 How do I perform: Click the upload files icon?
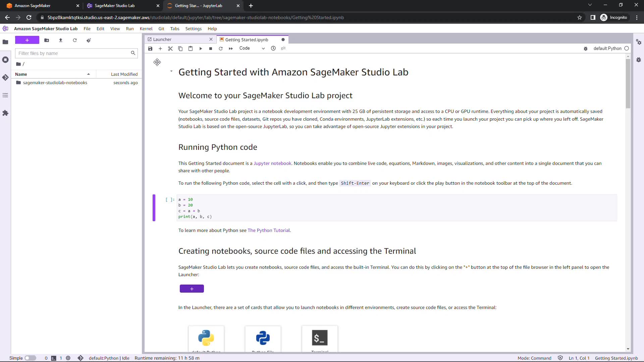[x=61, y=40]
